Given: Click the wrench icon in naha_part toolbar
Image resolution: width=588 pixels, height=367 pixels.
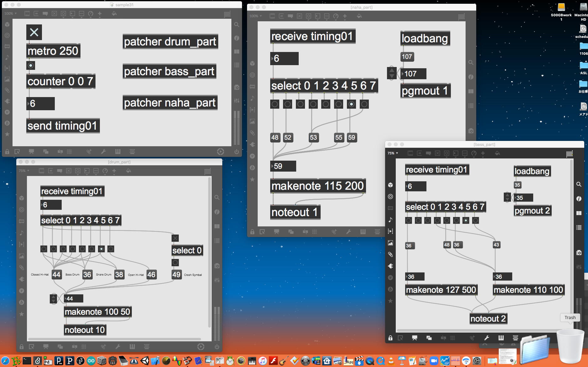Looking at the screenshot, I should point(348,232).
